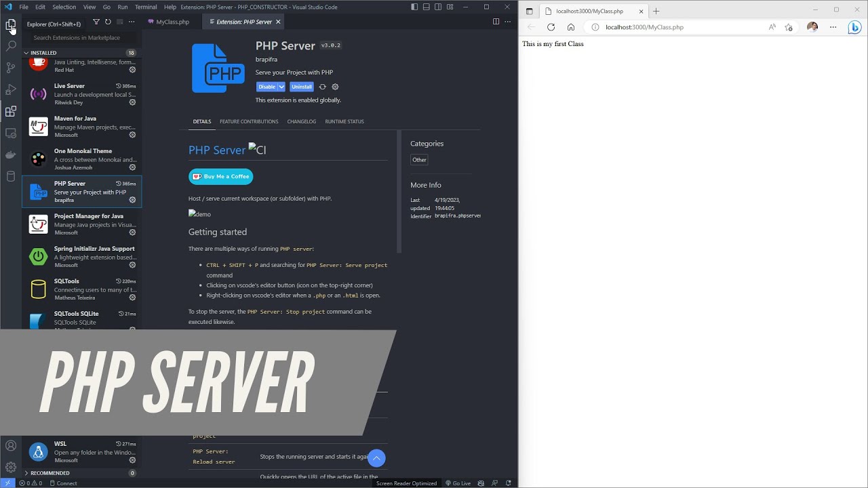Click Buy Me a Coffee button

click(221, 176)
